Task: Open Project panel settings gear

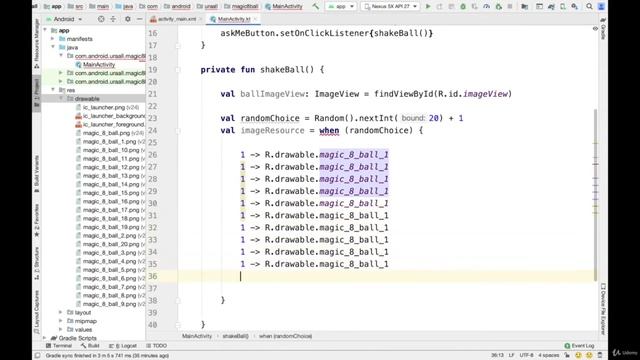Action: point(128,19)
